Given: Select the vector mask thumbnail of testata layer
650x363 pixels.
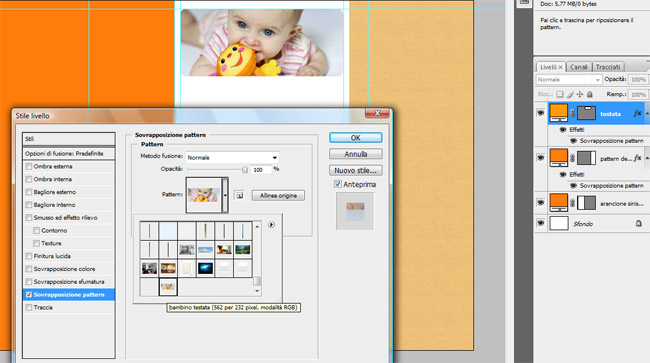Looking at the screenshot, I should click(586, 113).
